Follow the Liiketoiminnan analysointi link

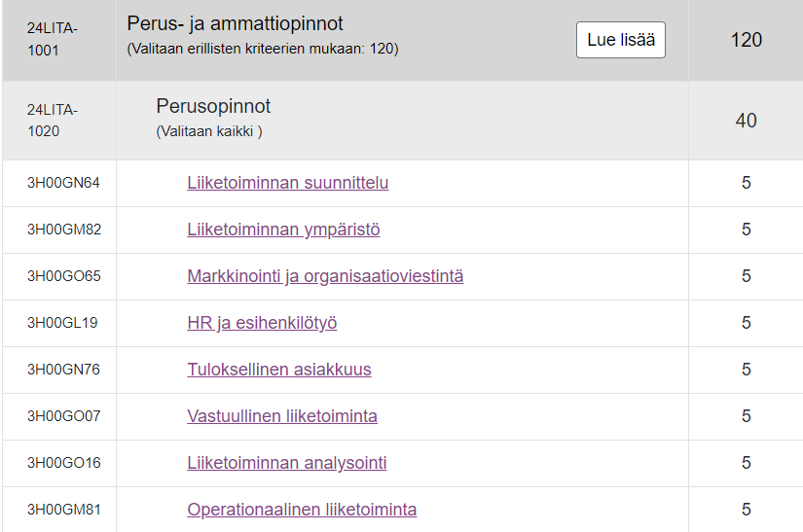coord(287,463)
